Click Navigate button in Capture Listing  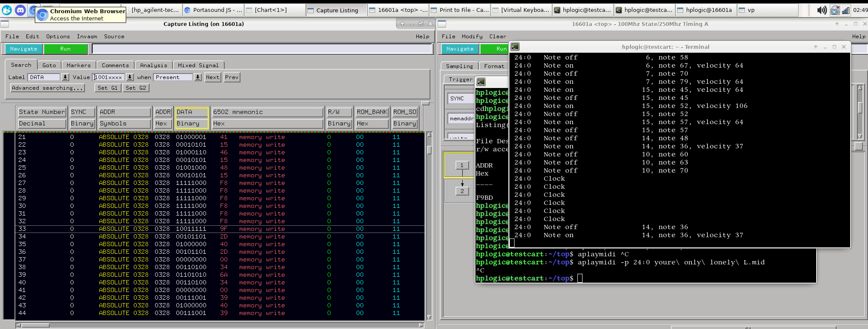[24, 49]
